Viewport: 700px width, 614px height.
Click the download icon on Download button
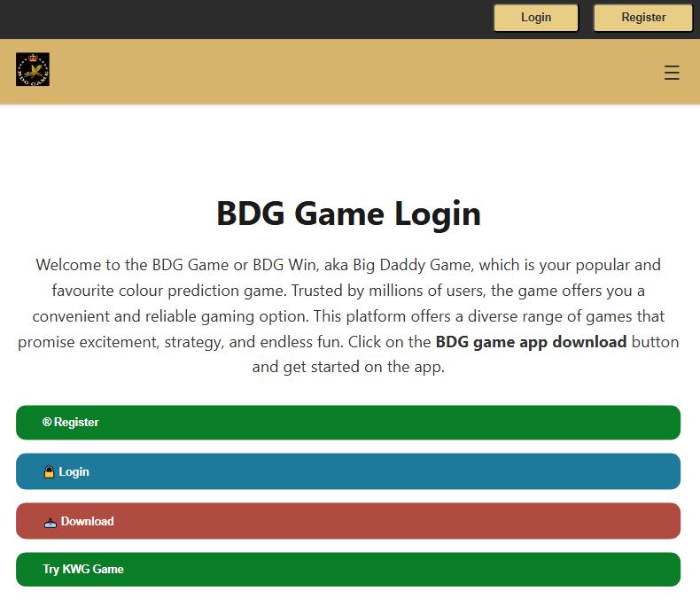(x=50, y=522)
